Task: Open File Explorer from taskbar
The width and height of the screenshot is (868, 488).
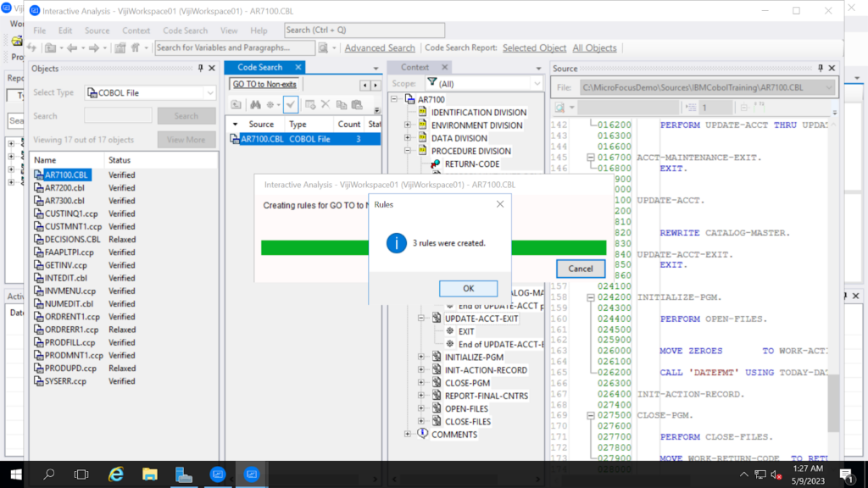Action: (x=150, y=474)
